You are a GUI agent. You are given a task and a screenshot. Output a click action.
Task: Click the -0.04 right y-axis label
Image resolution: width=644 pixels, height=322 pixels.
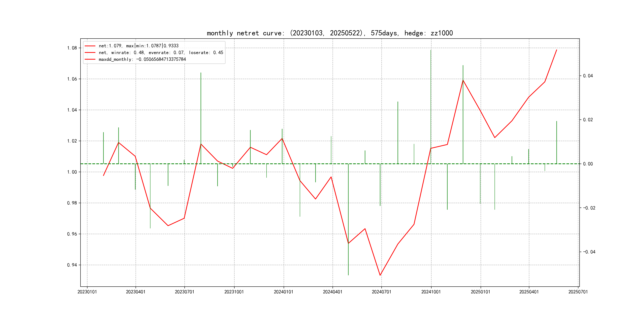pyautogui.click(x=589, y=252)
